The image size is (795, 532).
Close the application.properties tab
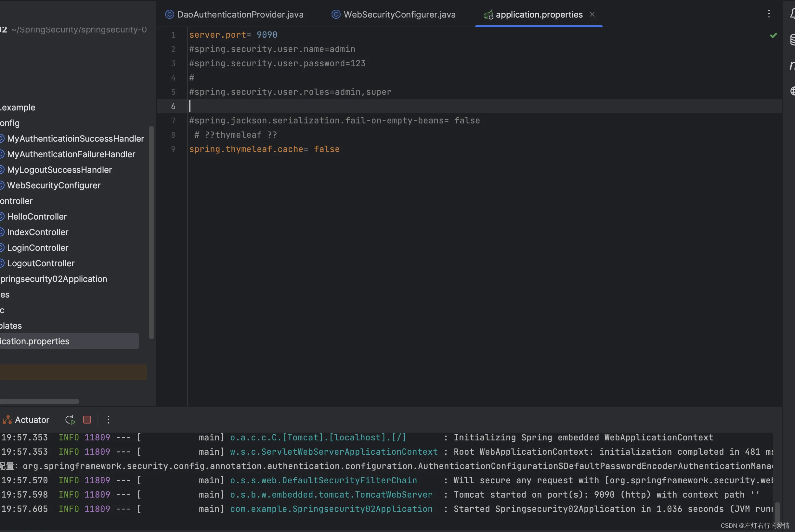pos(592,14)
